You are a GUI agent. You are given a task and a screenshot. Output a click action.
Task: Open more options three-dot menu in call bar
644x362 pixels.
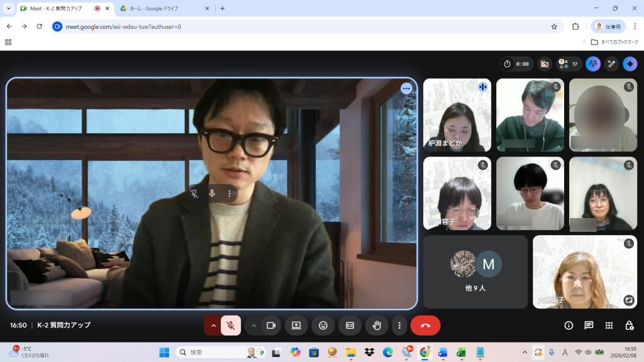[399, 326]
